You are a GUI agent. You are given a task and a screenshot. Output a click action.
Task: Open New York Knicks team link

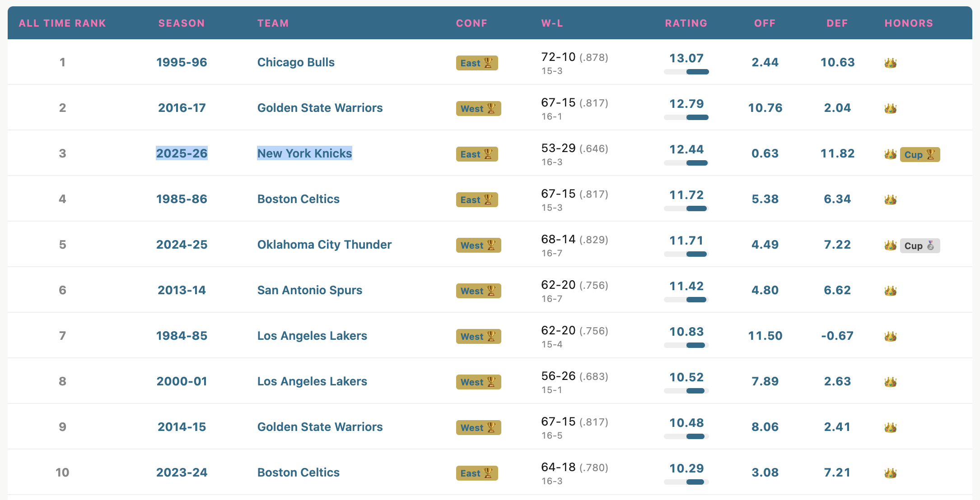coord(304,153)
